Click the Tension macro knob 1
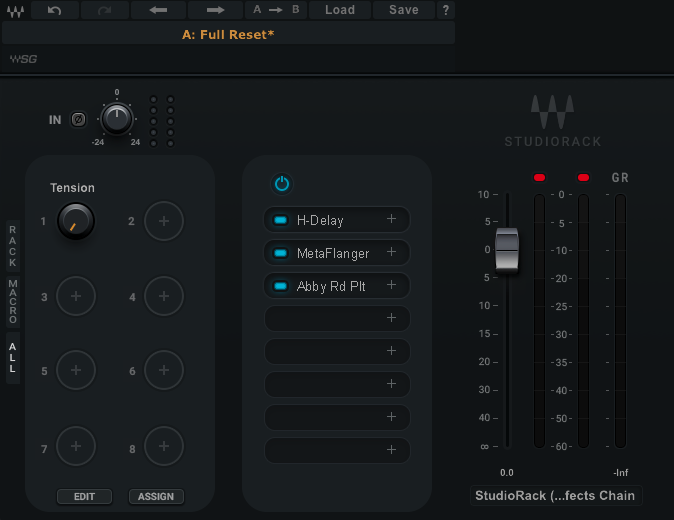Screen dimensions: 674x520 click(x=76, y=221)
